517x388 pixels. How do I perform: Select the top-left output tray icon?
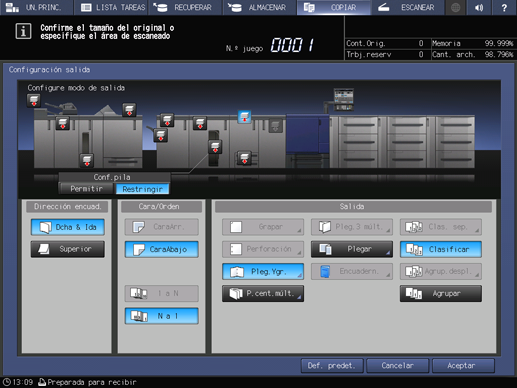coord(34,100)
